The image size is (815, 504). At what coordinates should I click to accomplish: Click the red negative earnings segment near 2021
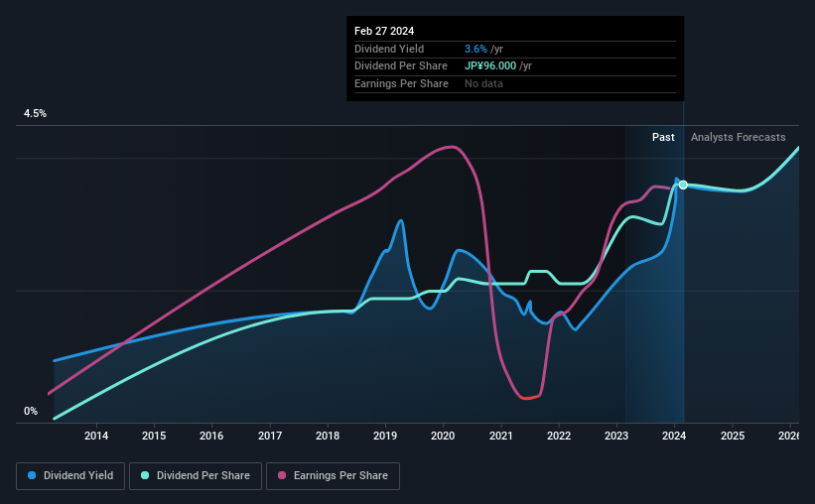click(x=529, y=398)
